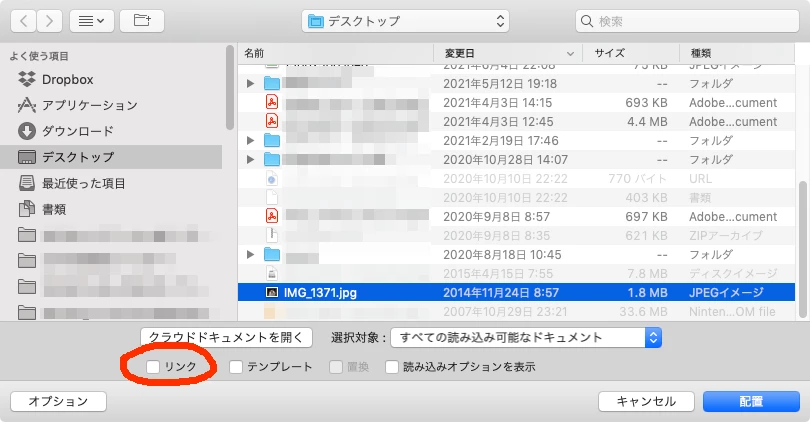Enable the テンプレート checkbox
810x422 pixels.
coord(236,367)
